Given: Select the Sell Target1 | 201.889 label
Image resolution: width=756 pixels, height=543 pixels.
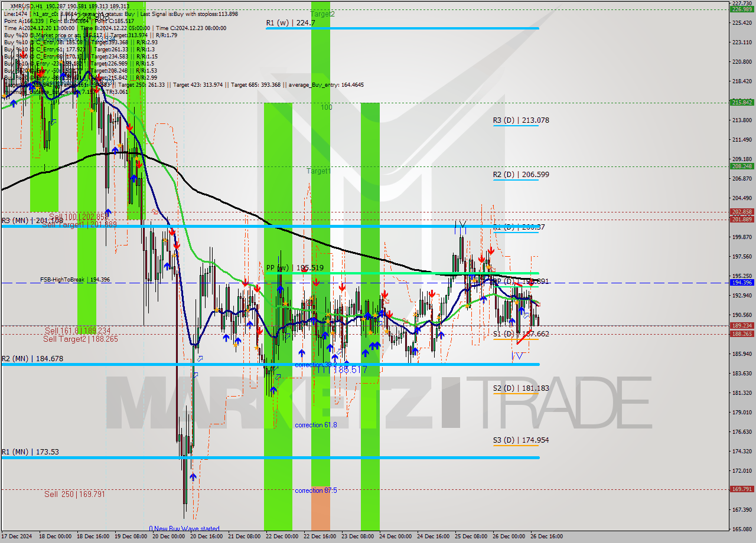Looking at the screenshot, I should [80, 224].
